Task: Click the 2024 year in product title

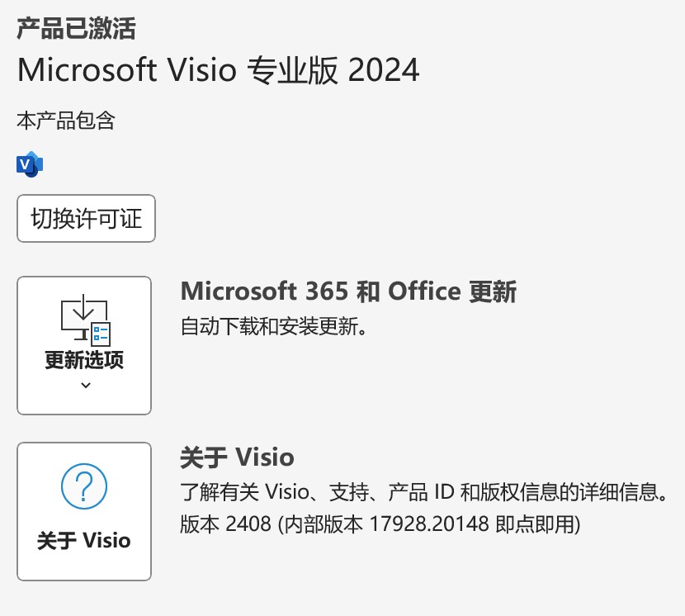Action: (x=384, y=70)
